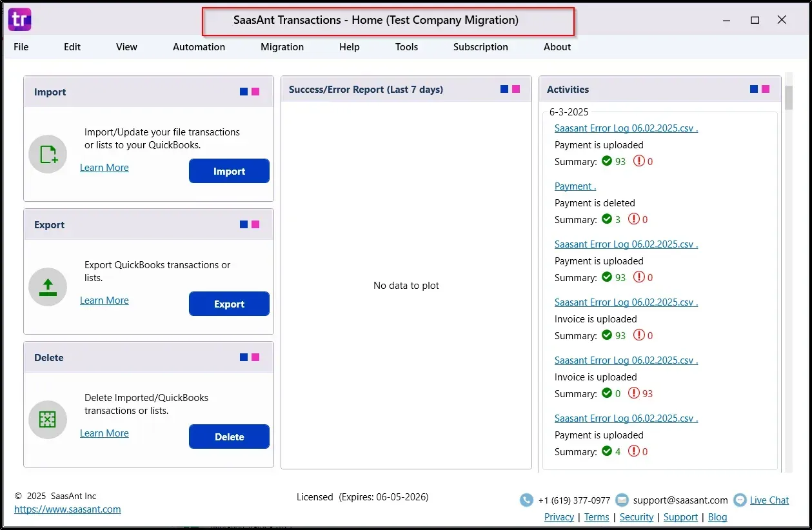
Task: Click the envelope icon beside support@saasant.com
Action: [x=622, y=500]
